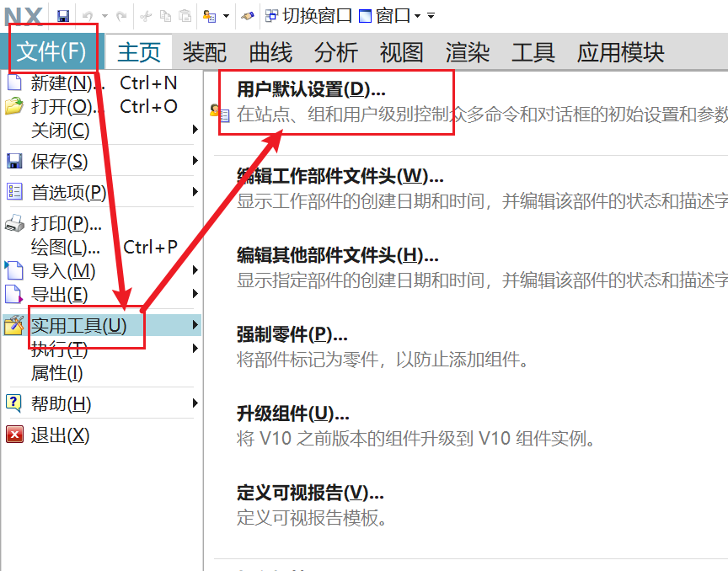The image size is (728, 571).
Task: Switch to the 曲线 tab
Action: pyautogui.click(x=270, y=52)
